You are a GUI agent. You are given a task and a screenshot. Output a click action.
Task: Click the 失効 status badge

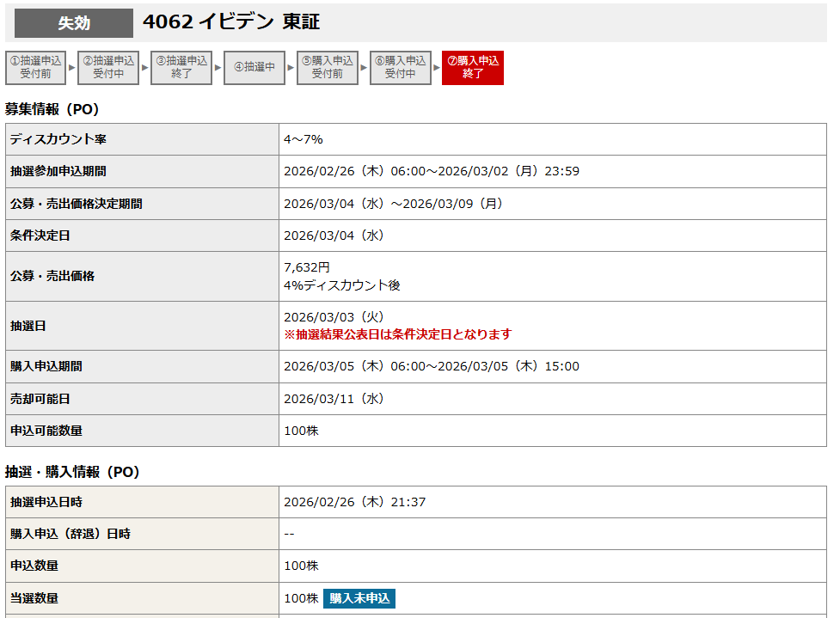point(74,23)
